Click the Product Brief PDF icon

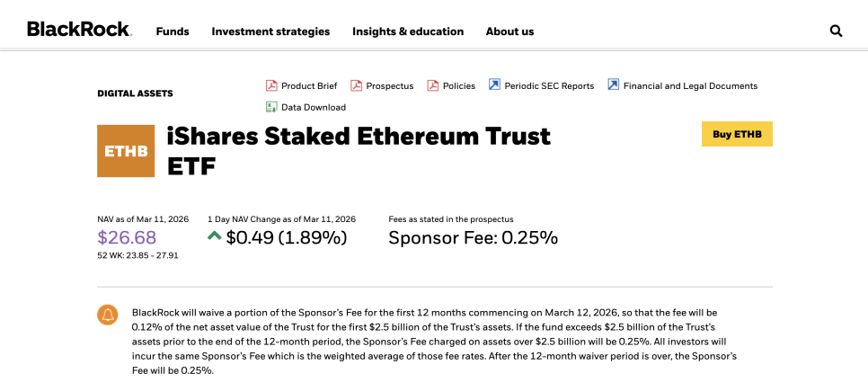pyautogui.click(x=271, y=85)
